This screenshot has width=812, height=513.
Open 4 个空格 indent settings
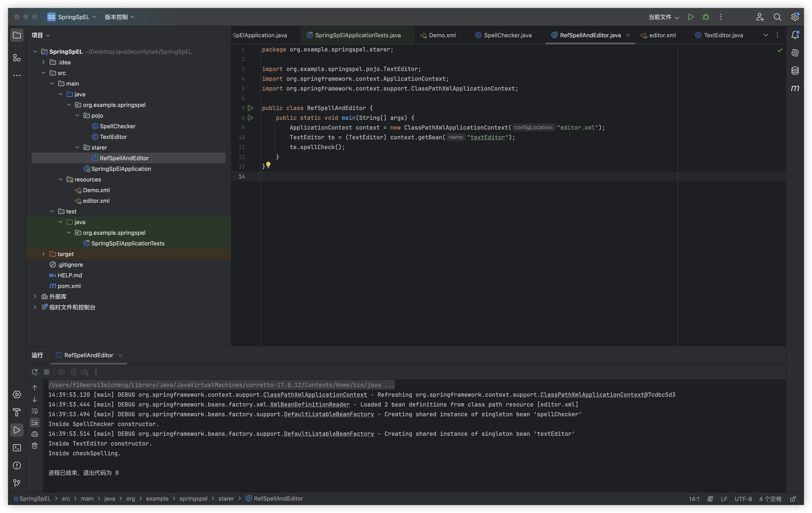[770, 499]
